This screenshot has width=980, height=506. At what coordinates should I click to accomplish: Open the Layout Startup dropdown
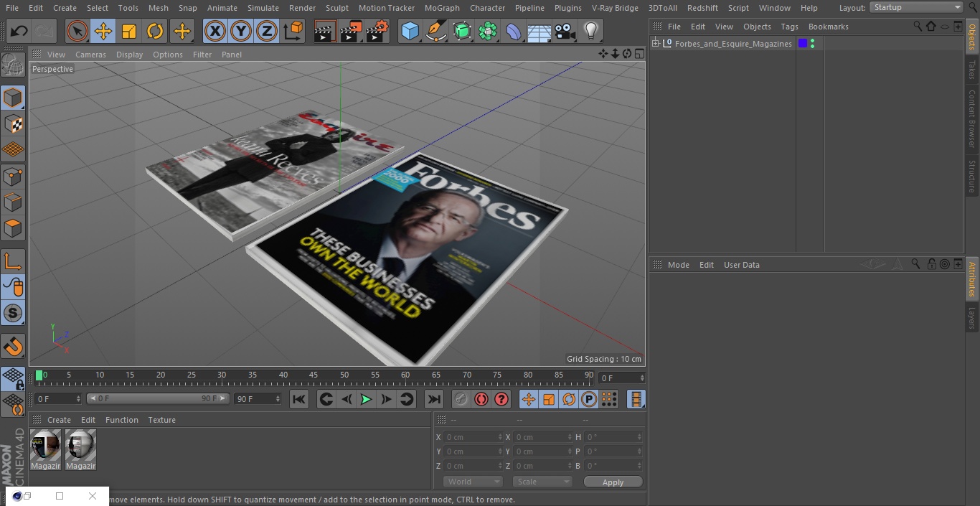coord(916,7)
